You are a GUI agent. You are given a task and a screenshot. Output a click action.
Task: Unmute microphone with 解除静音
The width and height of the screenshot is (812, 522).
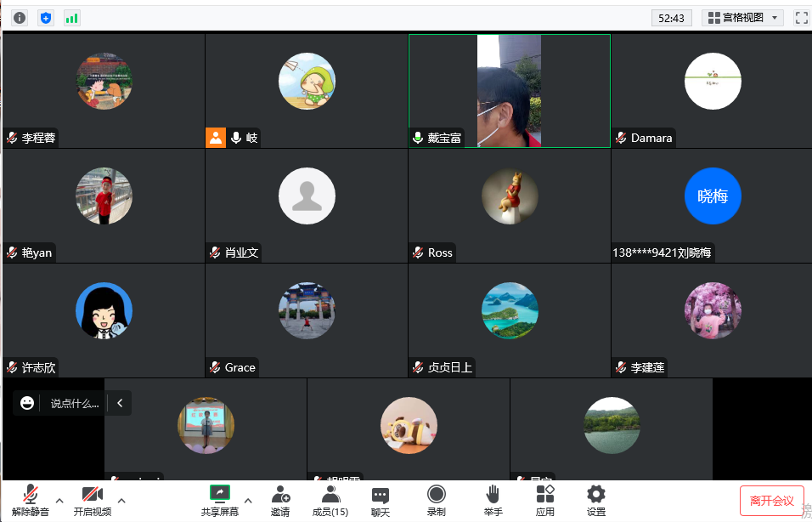31,501
